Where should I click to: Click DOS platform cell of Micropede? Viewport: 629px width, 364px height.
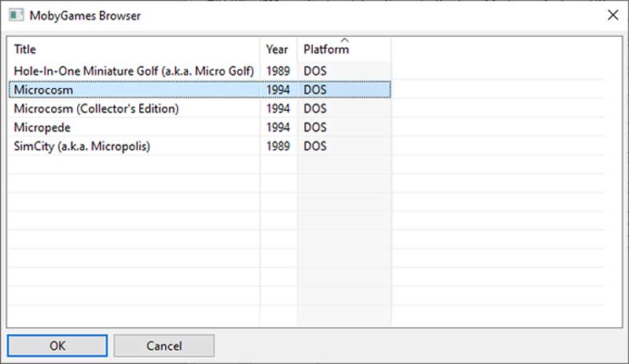click(315, 127)
